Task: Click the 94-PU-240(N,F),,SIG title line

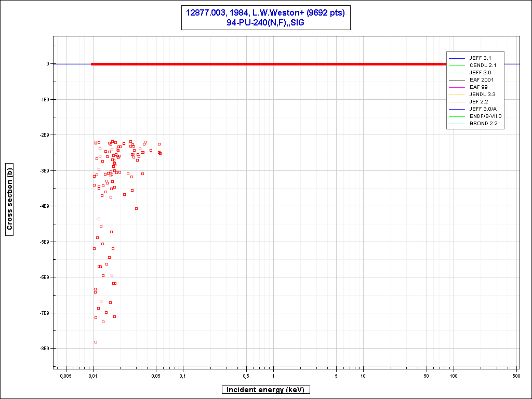Action: point(265,22)
